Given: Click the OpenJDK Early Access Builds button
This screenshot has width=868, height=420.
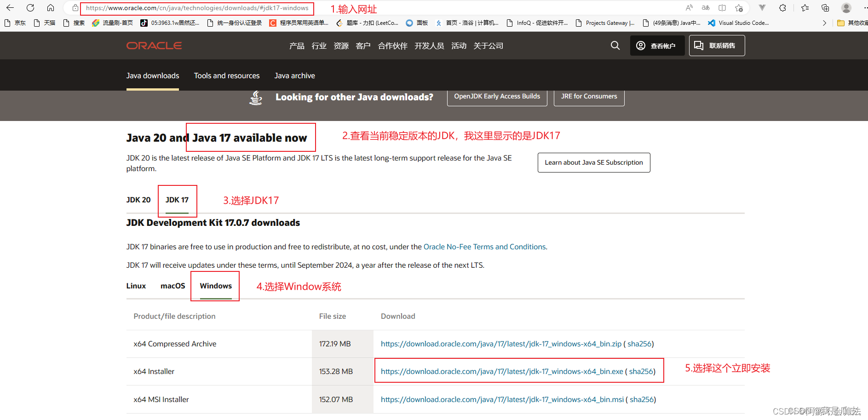Looking at the screenshot, I should (497, 97).
